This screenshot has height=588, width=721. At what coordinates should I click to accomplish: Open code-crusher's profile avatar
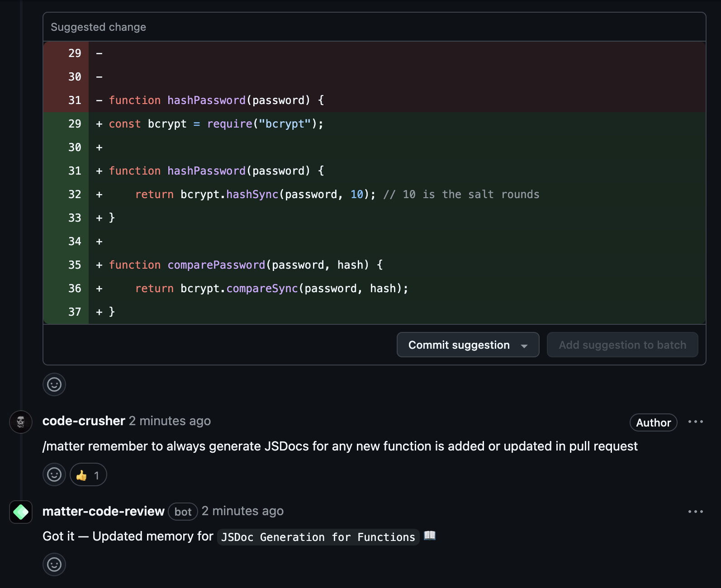(x=21, y=422)
